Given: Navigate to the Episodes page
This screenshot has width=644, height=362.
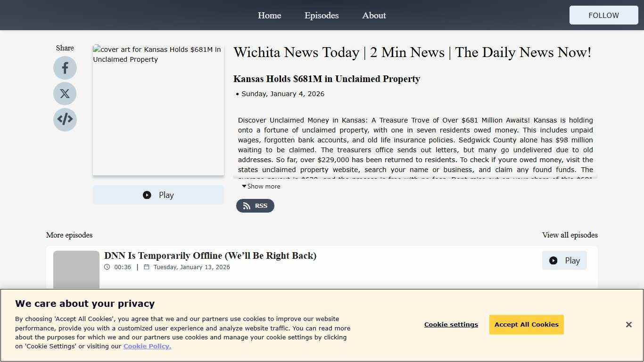Looking at the screenshot, I should tap(321, 15).
